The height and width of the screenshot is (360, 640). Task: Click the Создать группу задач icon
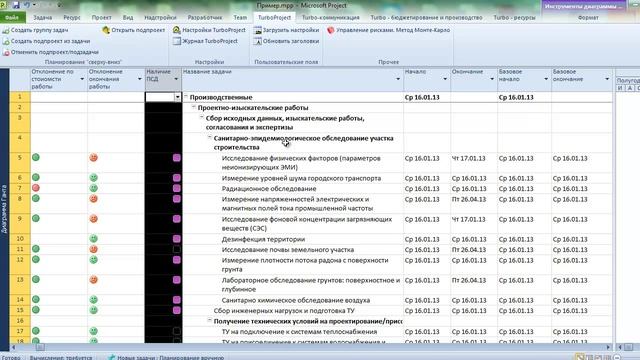point(6,30)
